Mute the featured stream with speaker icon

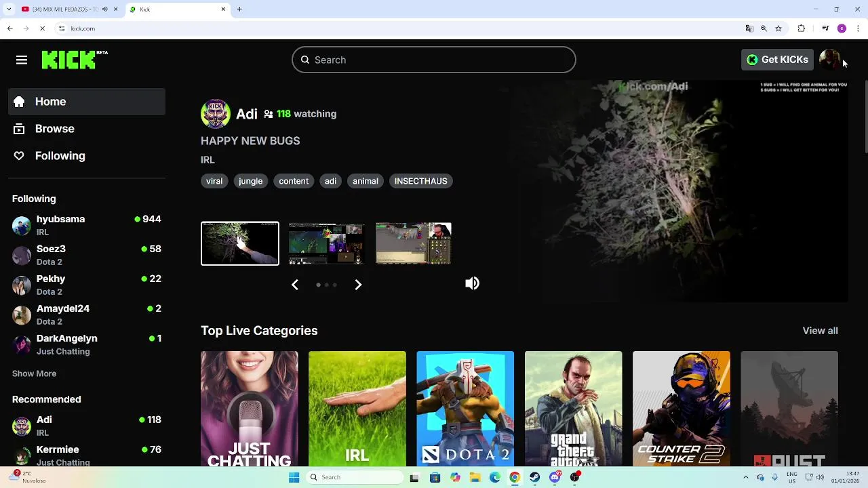coord(473,283)
